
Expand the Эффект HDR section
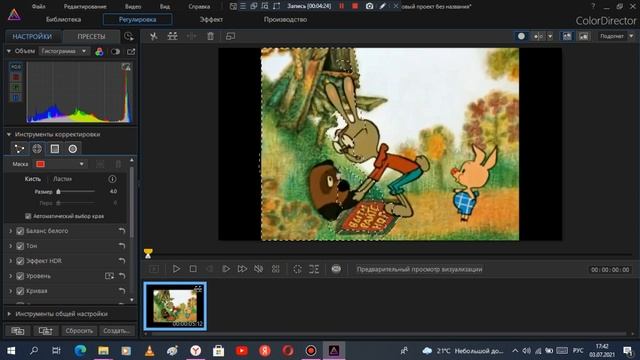tap(11, 261)
